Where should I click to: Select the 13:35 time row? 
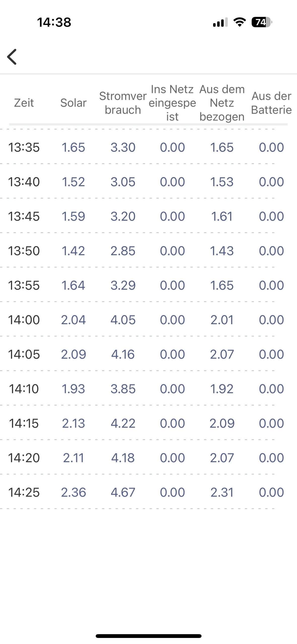(x=24, y=147)
